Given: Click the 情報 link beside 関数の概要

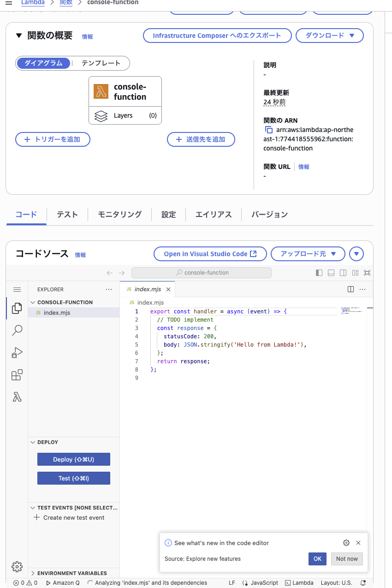Looking at the screenshot, I should pyautogui.click(x=87, y=36).
